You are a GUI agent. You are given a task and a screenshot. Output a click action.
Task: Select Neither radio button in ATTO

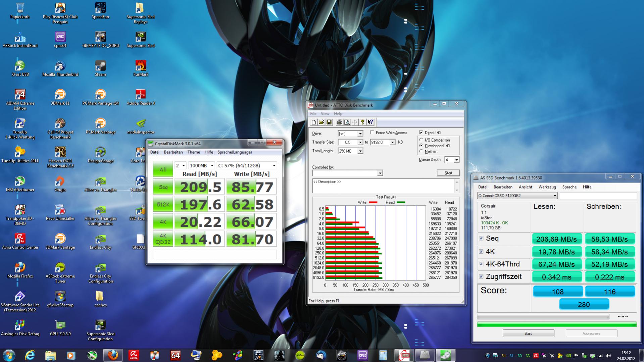tap(421, 151)
